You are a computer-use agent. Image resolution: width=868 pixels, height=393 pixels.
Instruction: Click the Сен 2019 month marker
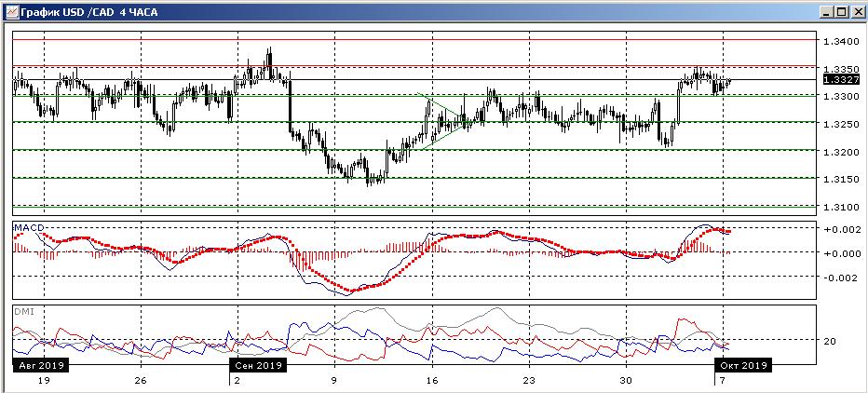pyautogui.click(x=257, y=365)
